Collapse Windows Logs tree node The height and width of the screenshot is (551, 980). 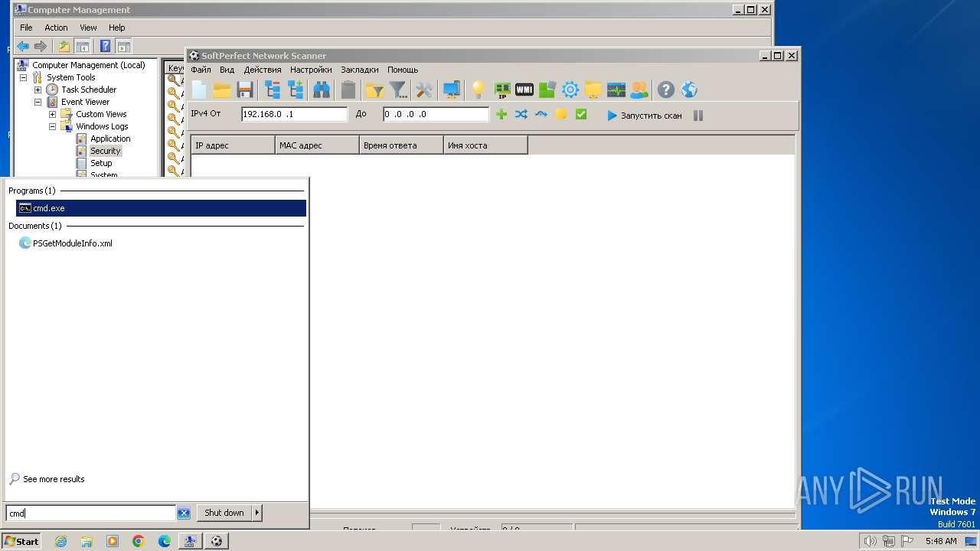coord(52,126)
